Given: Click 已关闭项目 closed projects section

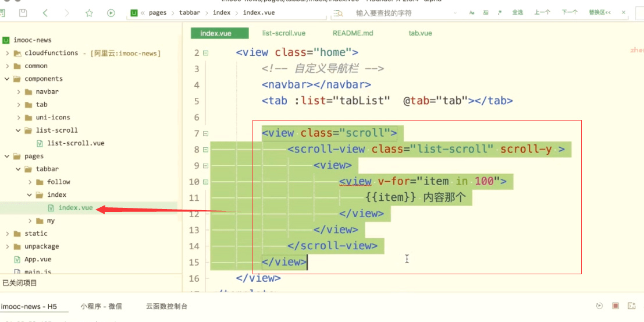Looking at the screenshot, I should click(x=20, y=283).
